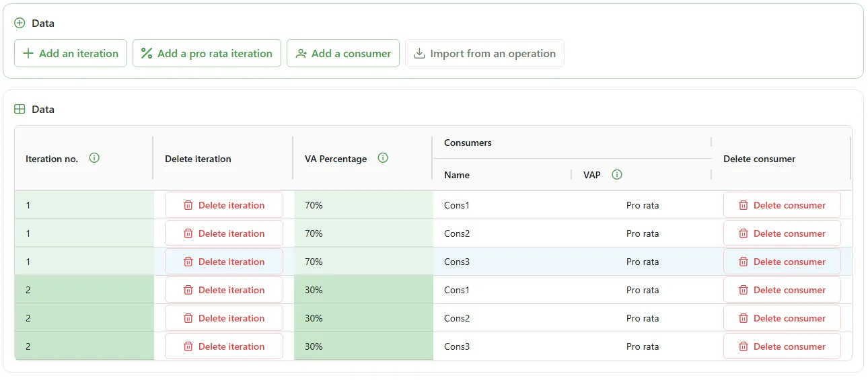This screenshot has width=868, height=380.
Task: Delete iteration 1 in the Cons3 row
Action: 224,262
